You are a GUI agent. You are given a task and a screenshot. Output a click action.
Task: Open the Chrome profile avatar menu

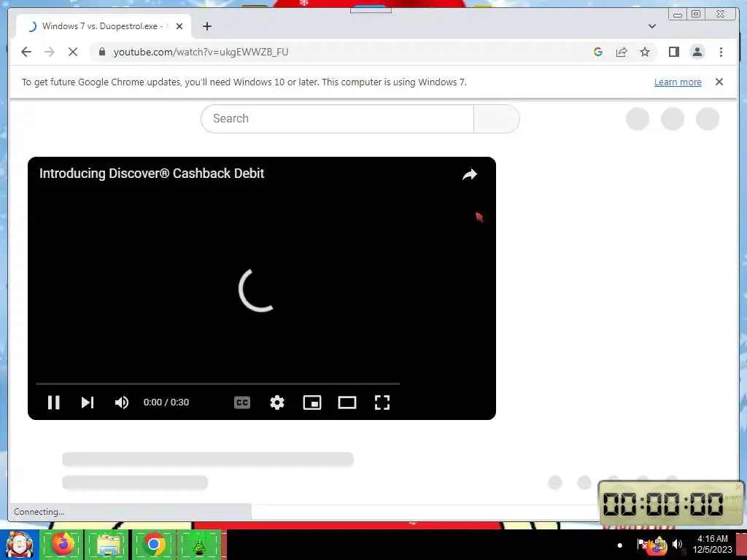(x=697, y=52)
